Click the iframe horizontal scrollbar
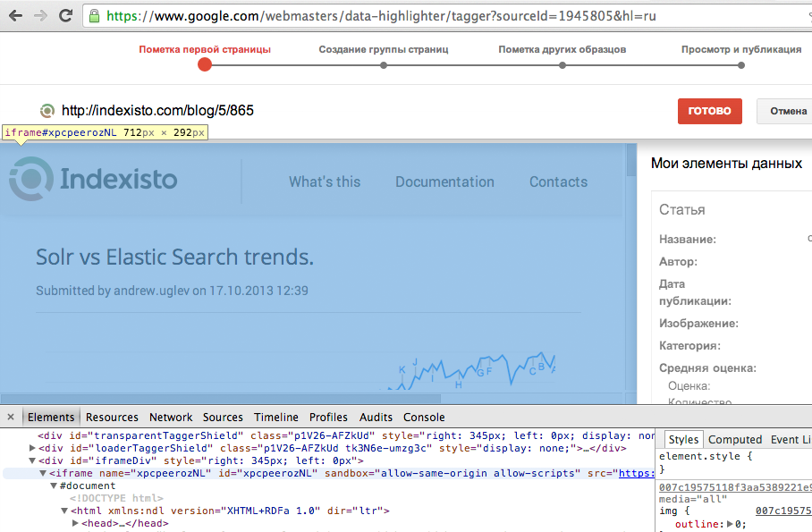Screen dimensions: 812x532 tap(220, 399)
